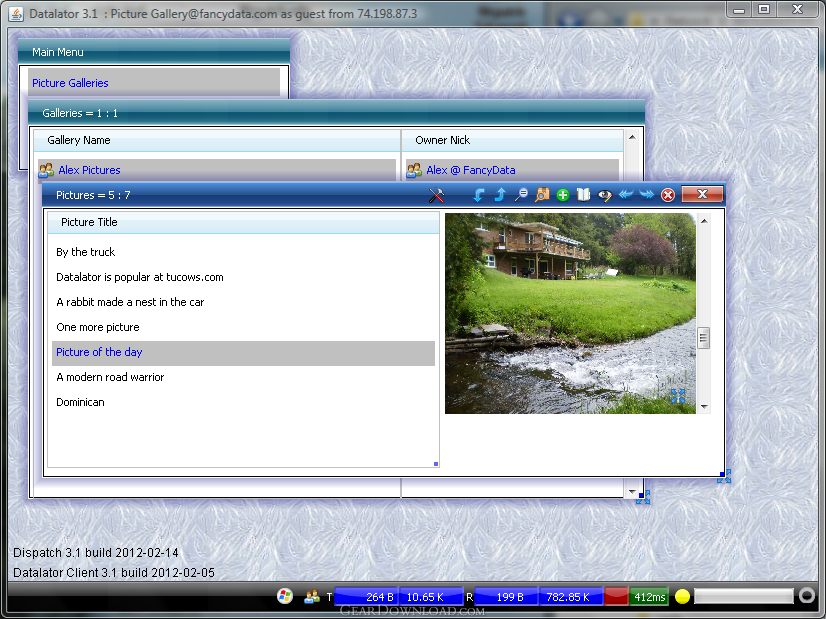Open Picture Galleries from Main Menu
The height and width of the screenshot is (619, 826).
[x=70, y=83]
